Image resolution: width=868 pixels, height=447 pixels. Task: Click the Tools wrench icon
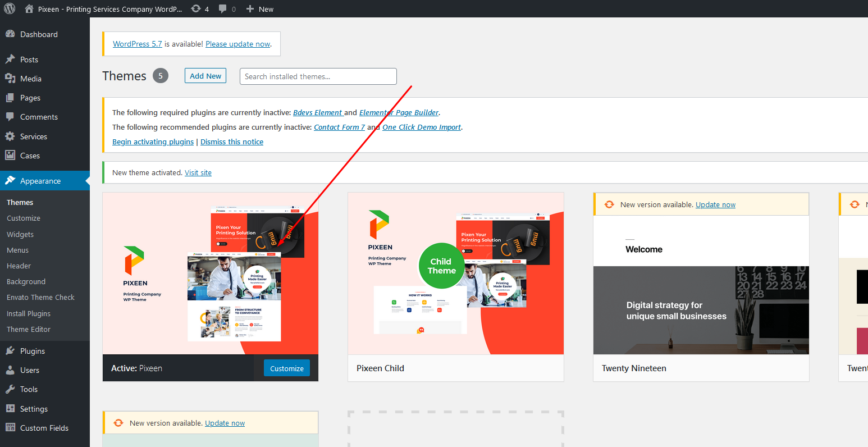[10, 389]
